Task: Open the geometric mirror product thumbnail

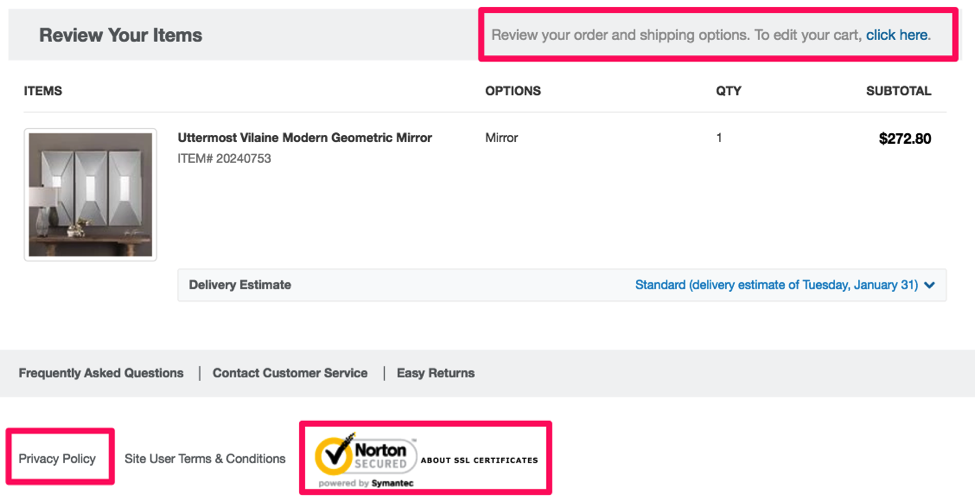Action: pos(90,194)
